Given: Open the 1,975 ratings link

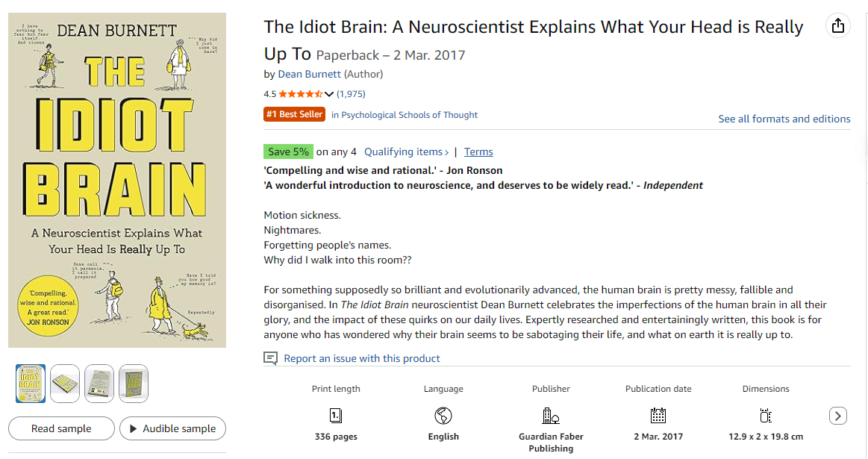Looking at the screenshot, I should pyautogui.click(x=351, y=94).
